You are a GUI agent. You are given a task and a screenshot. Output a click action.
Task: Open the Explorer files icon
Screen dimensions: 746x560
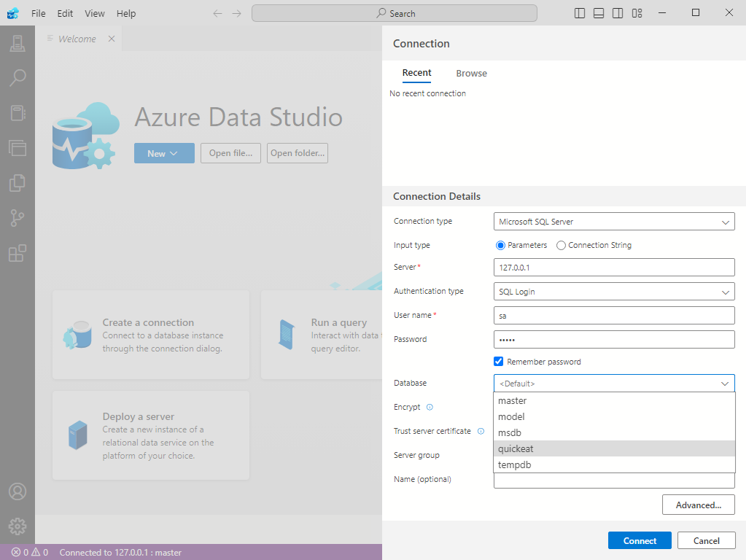pyautogui.click(x=18, y=182)
